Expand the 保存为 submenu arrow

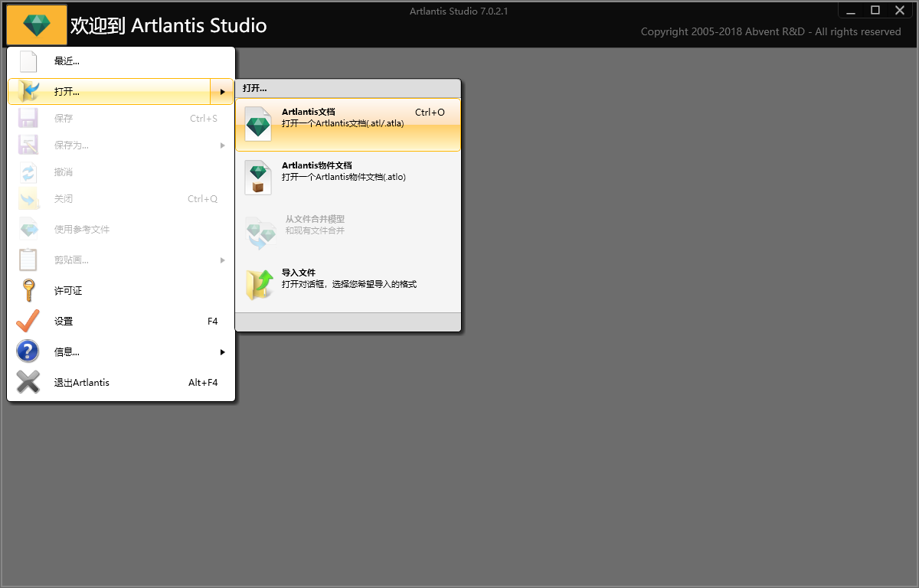point(222,145)
